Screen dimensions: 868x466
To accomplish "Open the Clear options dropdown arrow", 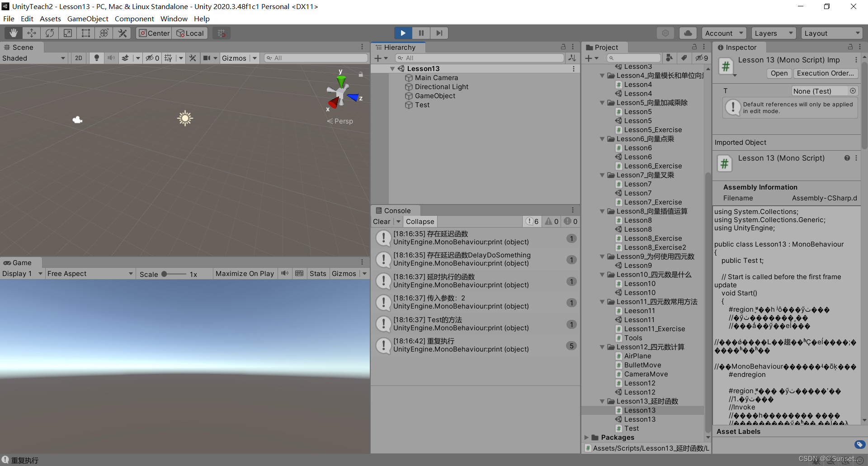I will tap(398, 221).
